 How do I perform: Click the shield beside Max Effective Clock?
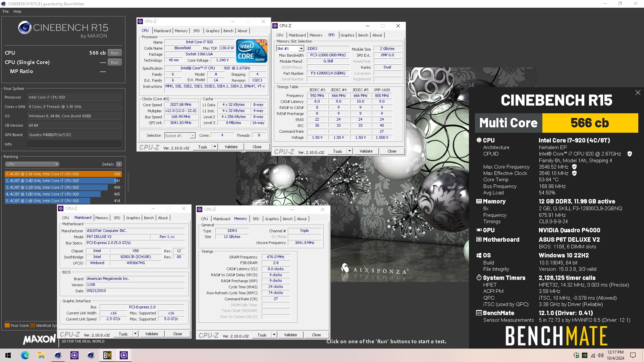[574, 173]
